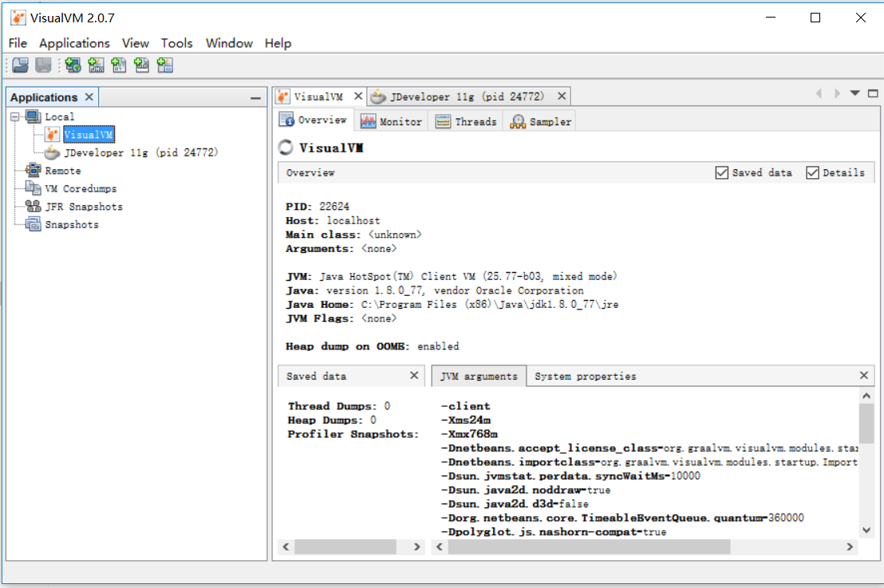Image resolution: width=884 pixels, height=588 pixels.
Task: Close the JDeveloper 11g editor tab
Action: (x=562, y=96)
